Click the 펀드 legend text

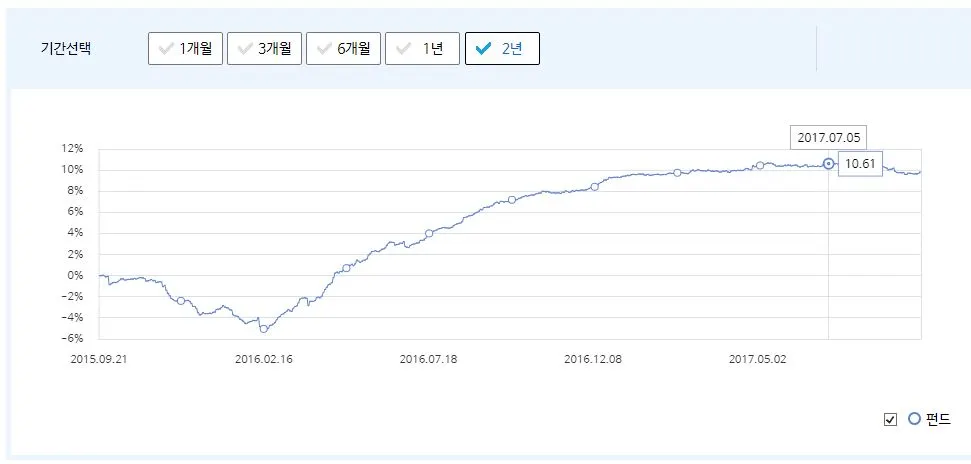[938, 419]
